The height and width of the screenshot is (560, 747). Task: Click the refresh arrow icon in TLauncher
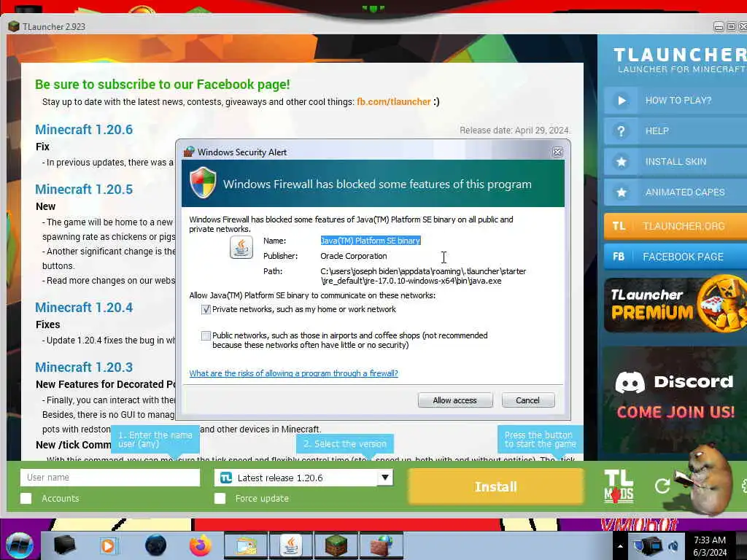662,486
